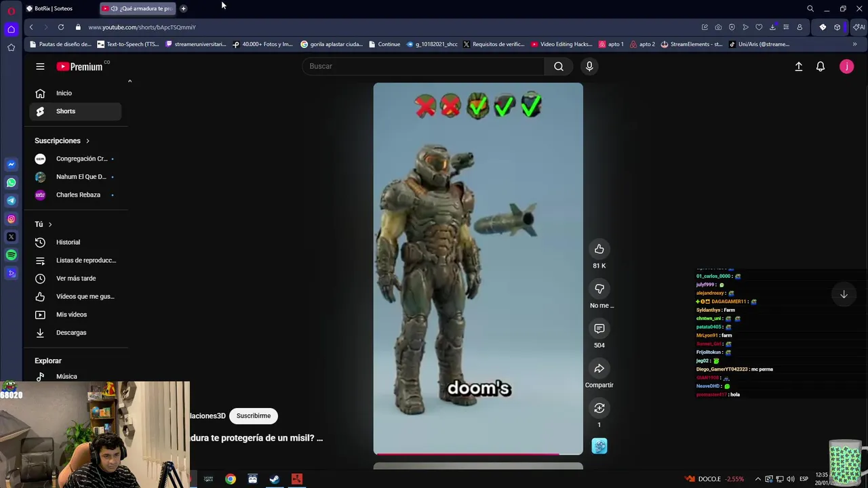Expand the Tú section chevron

pyautogui.click(x=50, y=224)
